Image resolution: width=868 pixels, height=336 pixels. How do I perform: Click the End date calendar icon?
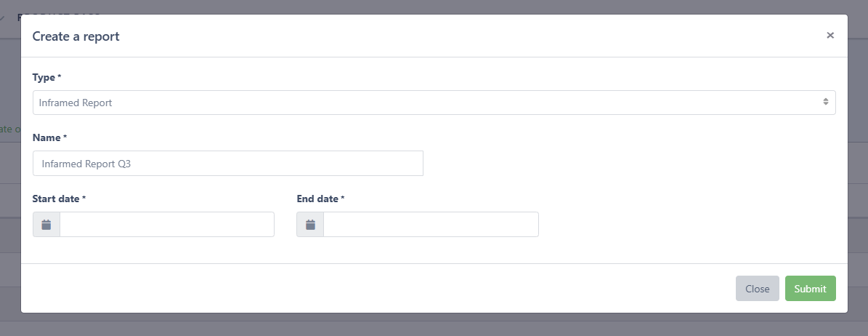point(310,225)
